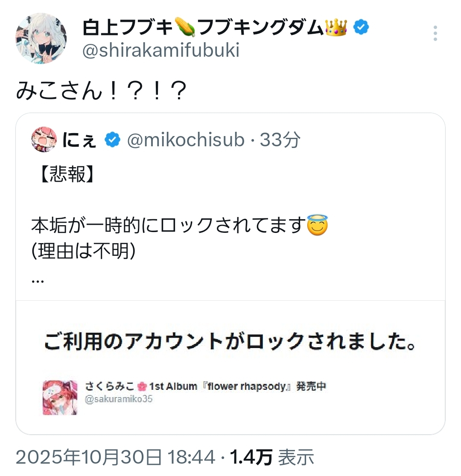Image resolution: width=461 pixels, height=476 pixels.
Task: Click the verified badge next to にぇ
Action: pyautogui.click(x=112, y=140)
